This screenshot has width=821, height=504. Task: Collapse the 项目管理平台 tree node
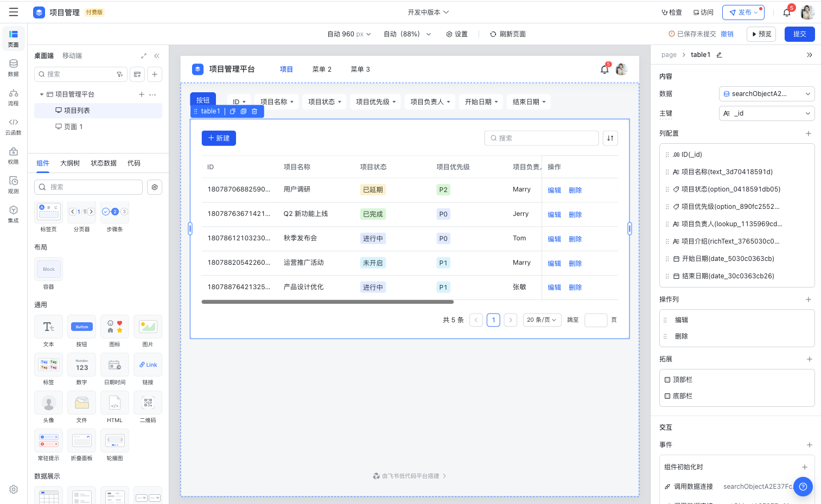coord(42,94)
